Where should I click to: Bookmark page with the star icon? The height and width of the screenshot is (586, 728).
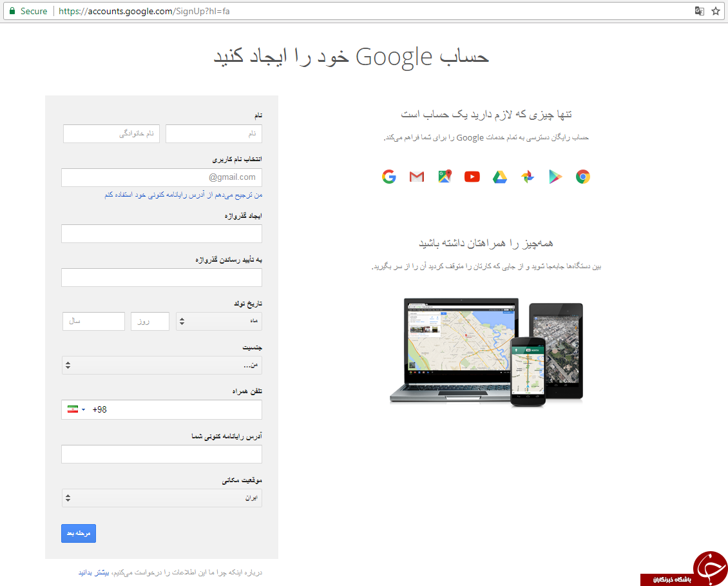[716, 11]
